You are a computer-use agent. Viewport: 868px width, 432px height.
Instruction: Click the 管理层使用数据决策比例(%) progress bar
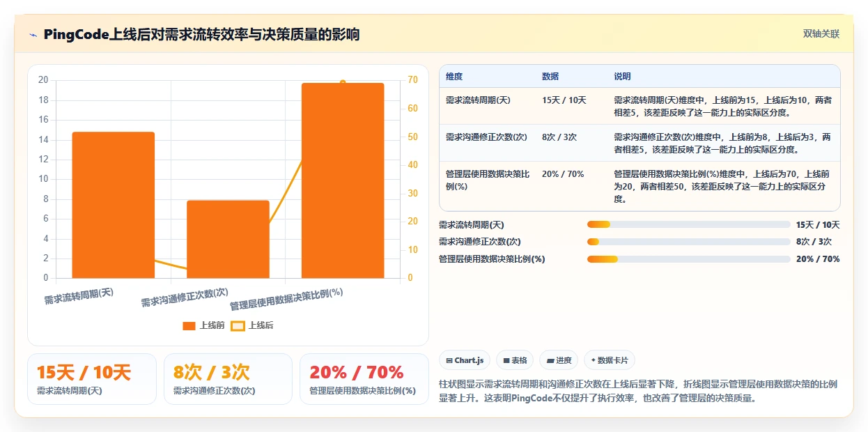click(689, 259)
